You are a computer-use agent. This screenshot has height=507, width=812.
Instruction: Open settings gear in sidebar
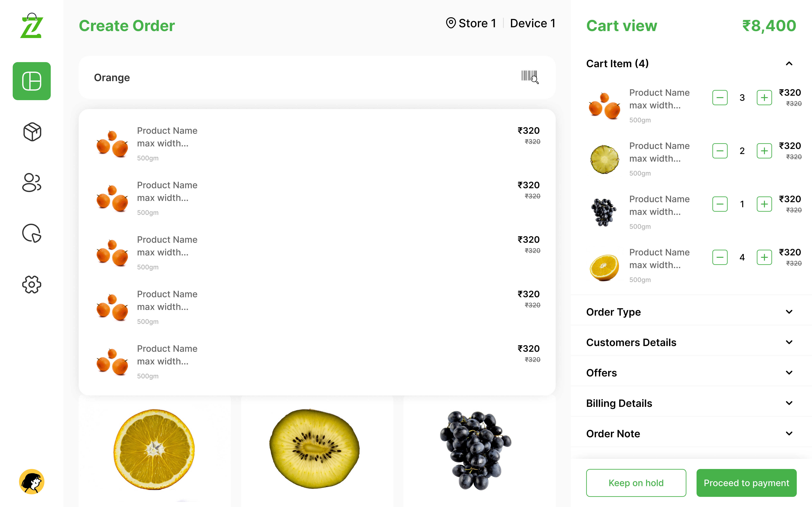tap(32, 284)
